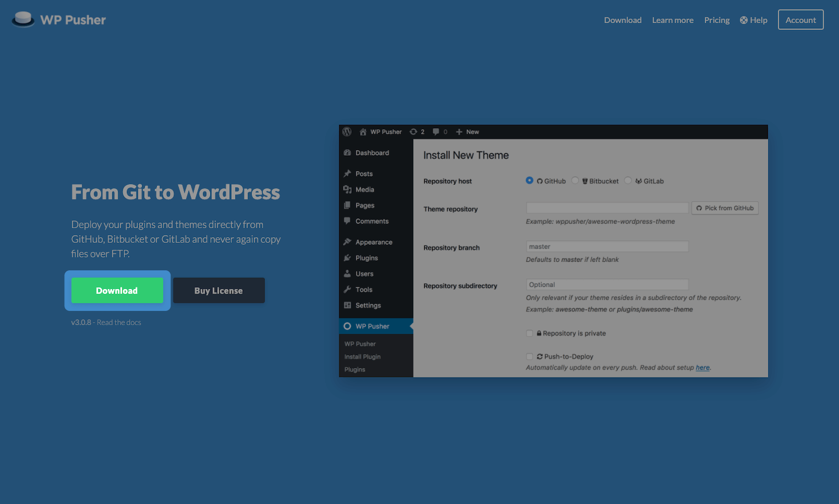Click the Pick from GitHub button
Viewport: 839px width, 504px height.
pyautogui.click(x=725, y=208)
